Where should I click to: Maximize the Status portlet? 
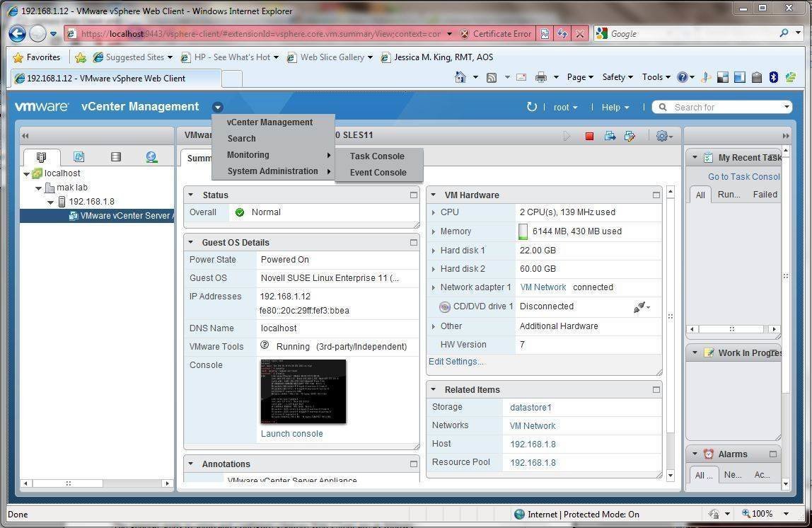(413, 195)
